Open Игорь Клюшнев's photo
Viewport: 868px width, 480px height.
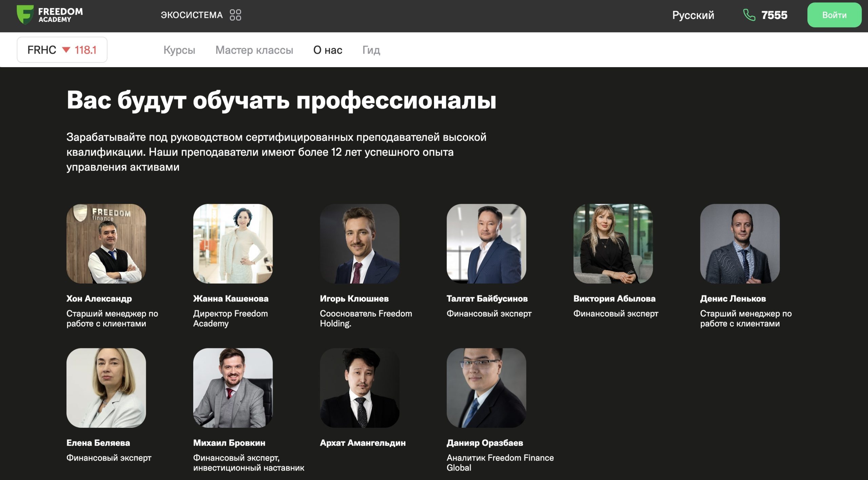(x=360, y=244)
